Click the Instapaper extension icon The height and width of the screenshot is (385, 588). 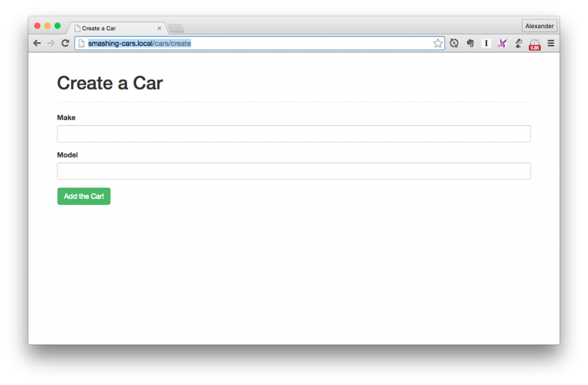(486, 43)
